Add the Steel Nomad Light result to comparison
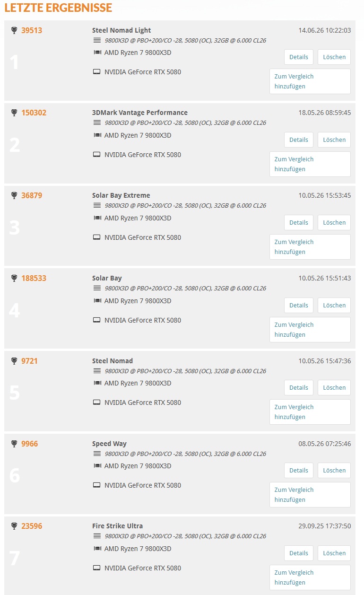364x595 pixels. [310, 81]
